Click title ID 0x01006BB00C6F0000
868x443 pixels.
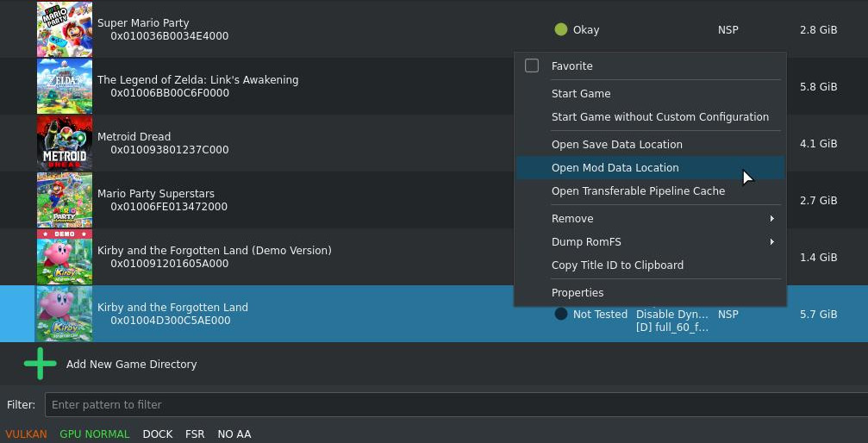tap(170, 93)
